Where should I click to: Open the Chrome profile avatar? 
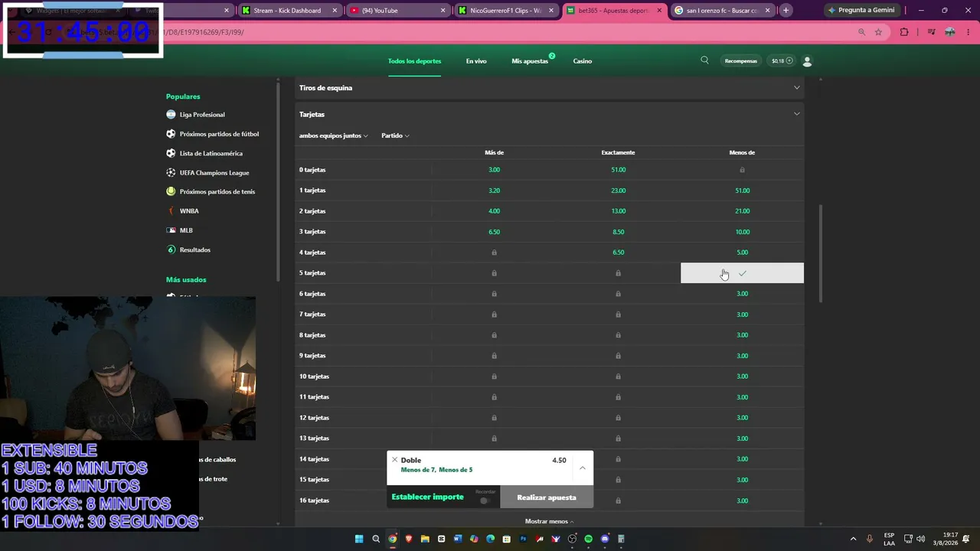tap(950, 32)
